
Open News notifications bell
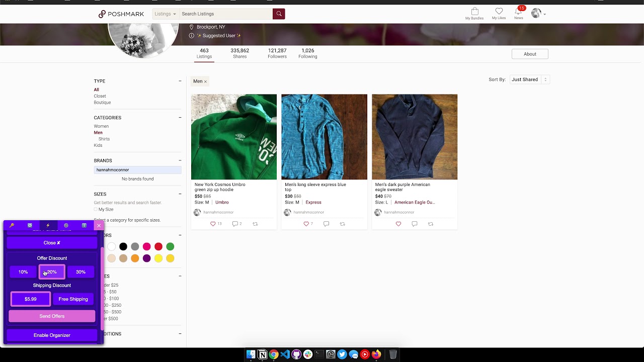[x=519, y=14]
